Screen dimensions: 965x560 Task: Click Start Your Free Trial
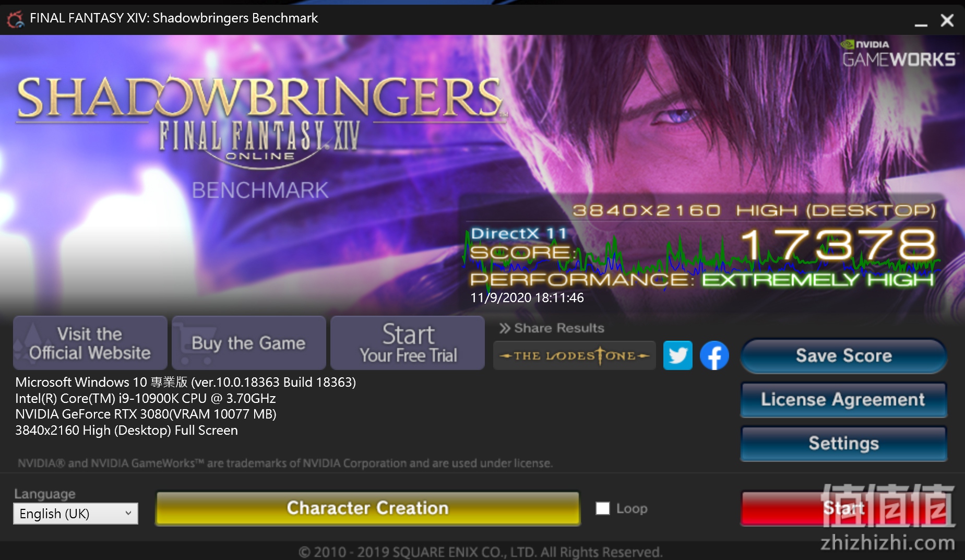coord(408,343)
